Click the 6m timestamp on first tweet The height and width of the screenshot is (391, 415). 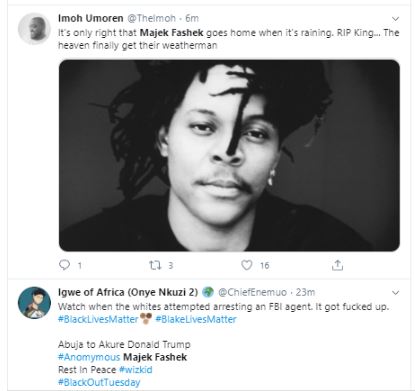pyautogui.click(x=192, y=18)
